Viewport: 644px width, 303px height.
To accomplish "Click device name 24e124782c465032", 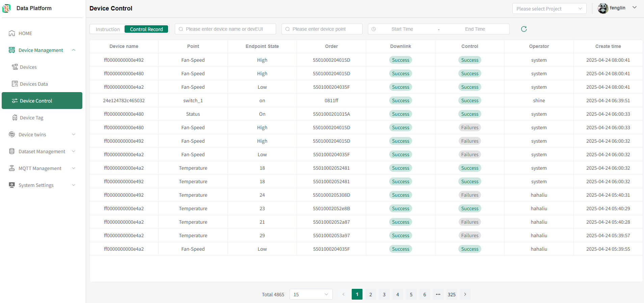I will point(124,101).
